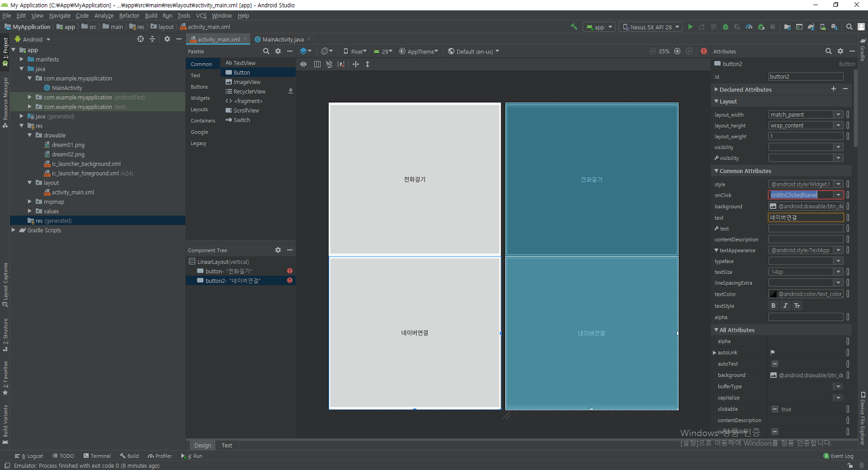Show layout warnings and errors red icon

pyautogui.click(x=704, y=51)
